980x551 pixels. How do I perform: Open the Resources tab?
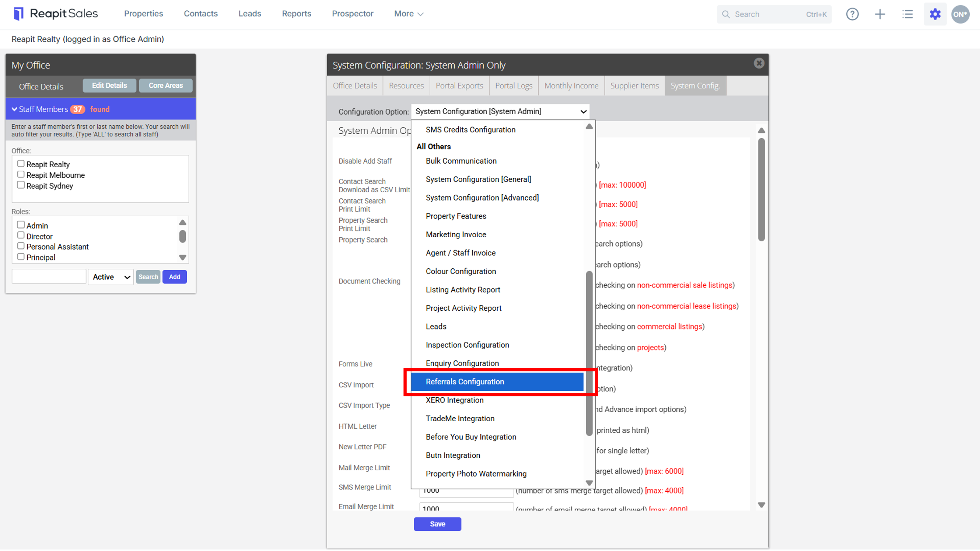[406, 86]
